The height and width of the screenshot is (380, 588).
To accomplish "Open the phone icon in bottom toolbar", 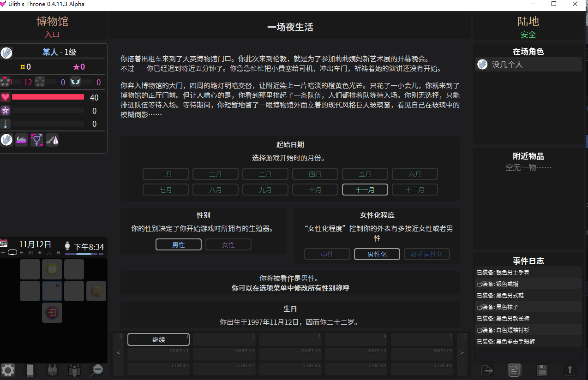I will tap(30, 370).
